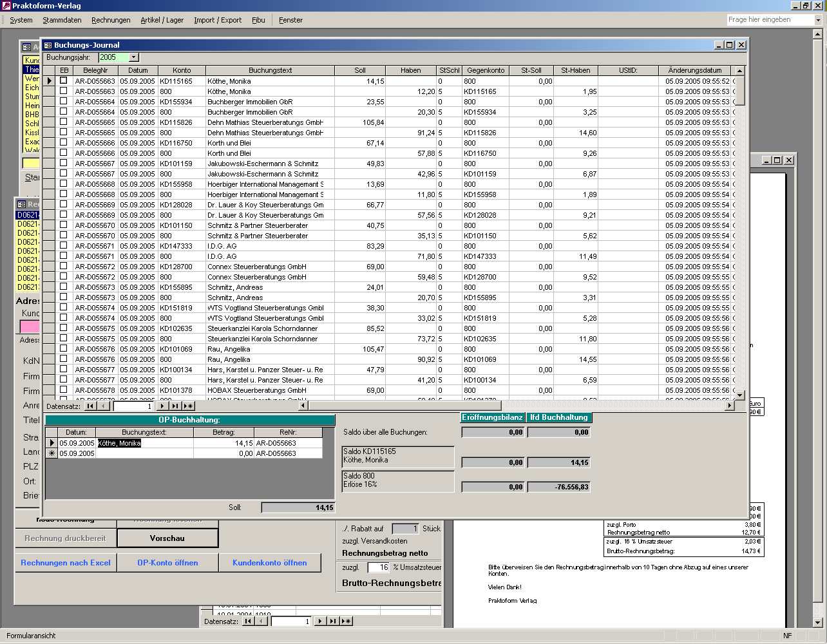The height and width of the screenshot is (644, 827).
Task: Open the Artikel / Lager menu
Action: [162, 20]
